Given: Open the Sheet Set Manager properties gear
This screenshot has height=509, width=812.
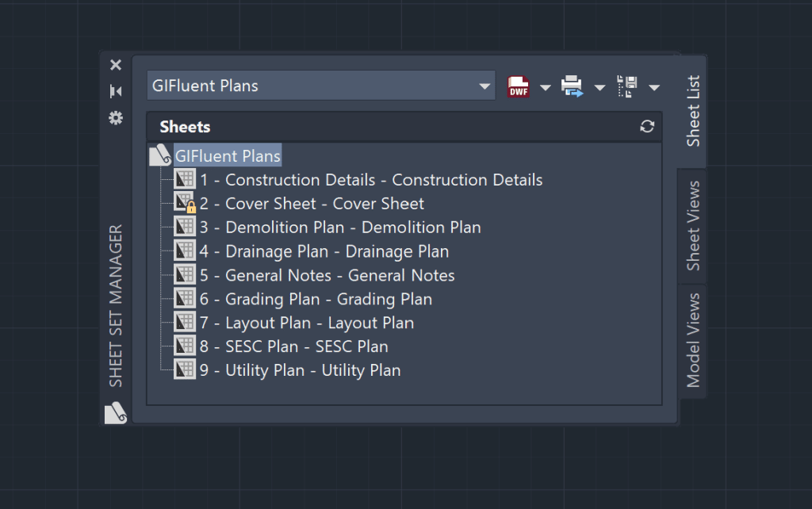Looking at the screenshot, I should (x=115, y=117).
